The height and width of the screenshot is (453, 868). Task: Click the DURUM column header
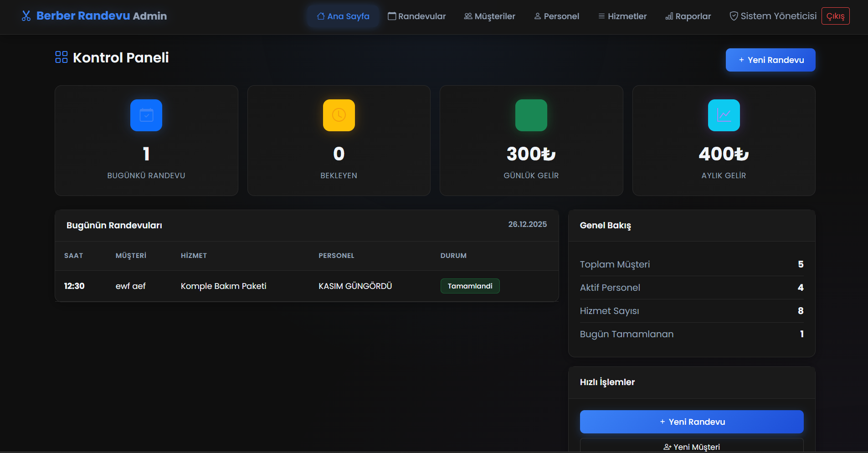pos(454,256)
